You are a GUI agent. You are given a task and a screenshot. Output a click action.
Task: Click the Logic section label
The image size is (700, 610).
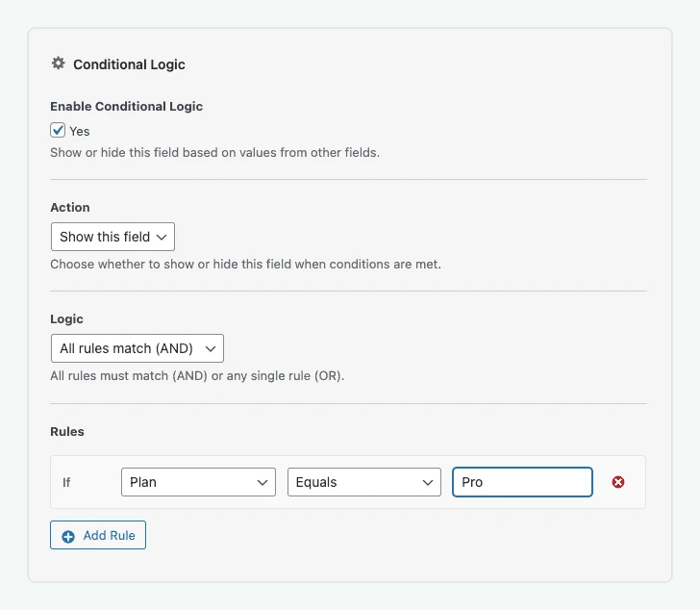pos(66,318)
